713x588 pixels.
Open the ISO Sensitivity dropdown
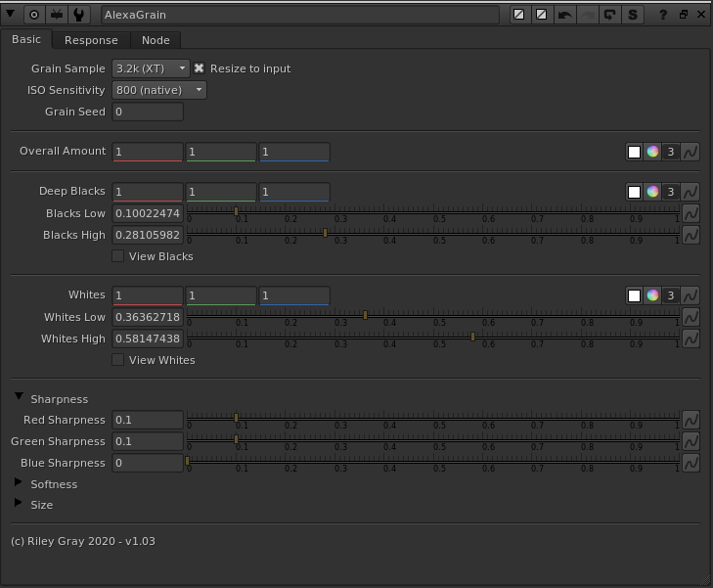tap(158, 90)
